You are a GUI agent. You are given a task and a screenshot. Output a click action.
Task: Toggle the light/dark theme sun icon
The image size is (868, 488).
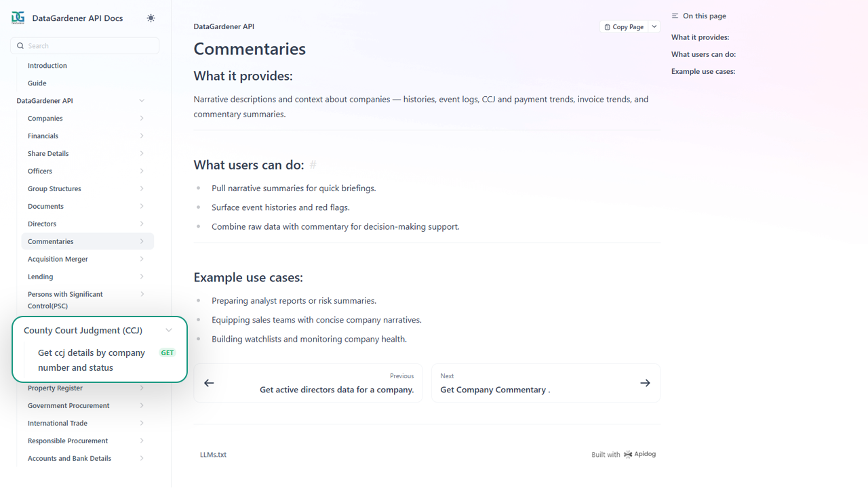[151, 18]
